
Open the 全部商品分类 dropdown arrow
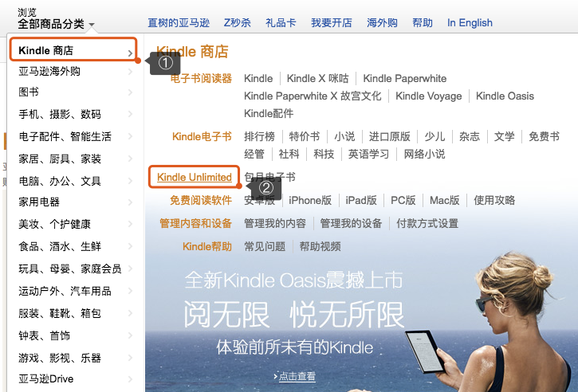click(92, 25)
